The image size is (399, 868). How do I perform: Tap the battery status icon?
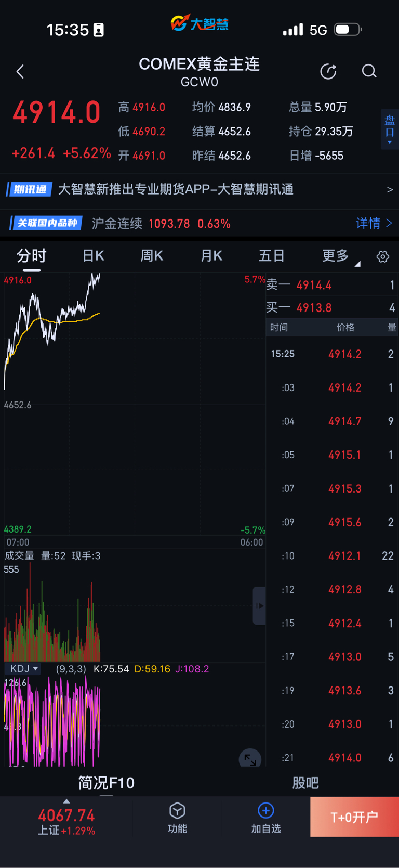tap(348, 30)
